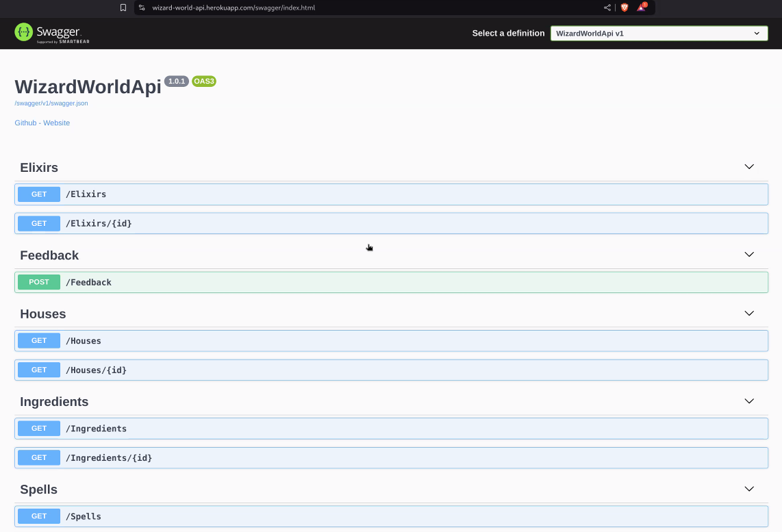Screen dimensions: 782x532
Task: Click the Feedback section heading
Action: coord(49,255)
